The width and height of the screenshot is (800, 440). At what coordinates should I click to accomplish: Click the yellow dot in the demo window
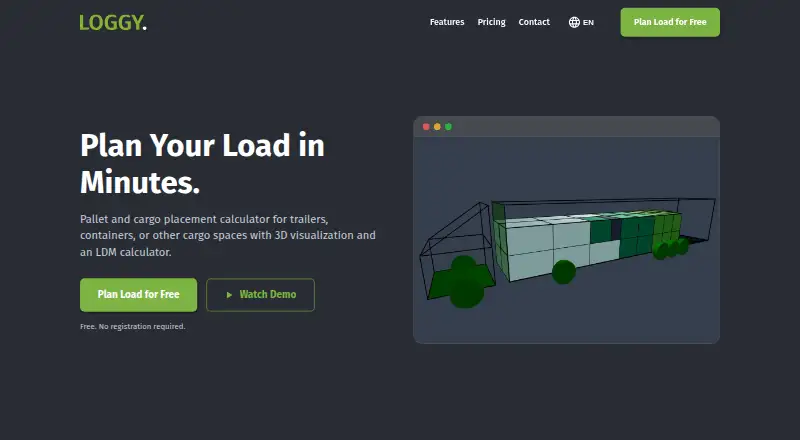(x=437, y=127)
